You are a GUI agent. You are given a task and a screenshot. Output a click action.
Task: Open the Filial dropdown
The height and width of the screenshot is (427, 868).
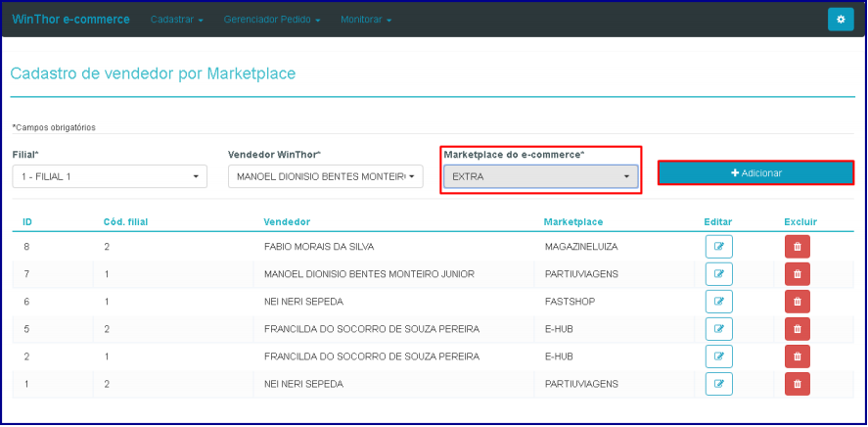point(110,176)
